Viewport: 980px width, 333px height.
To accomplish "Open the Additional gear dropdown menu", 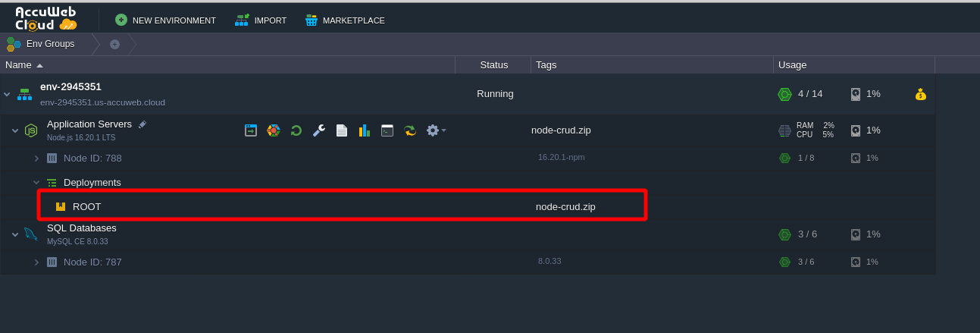I will tap(436, 130).
